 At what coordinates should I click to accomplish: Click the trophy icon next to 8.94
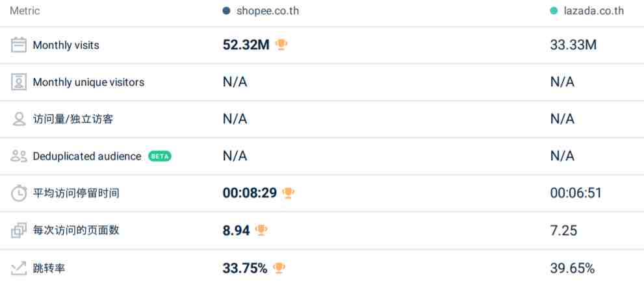(x=261, y=230)
